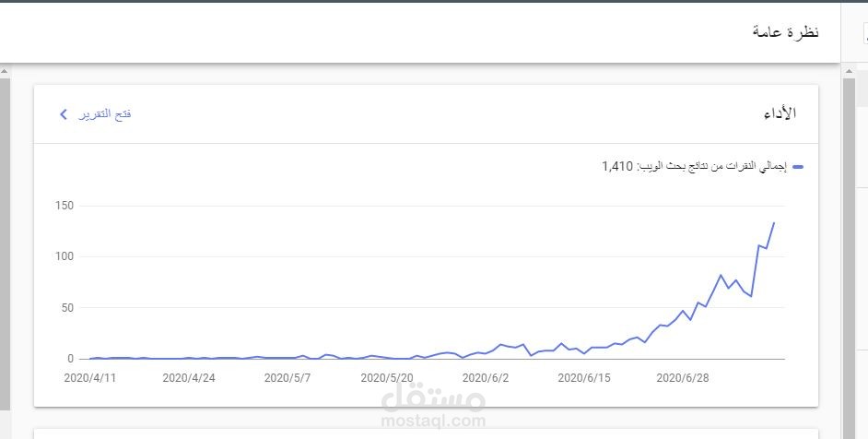Viewport: 868px width, 439px height.
Task: Select the نظرة عامة page title
Action: pyautogui.click(x=785, y=31)
